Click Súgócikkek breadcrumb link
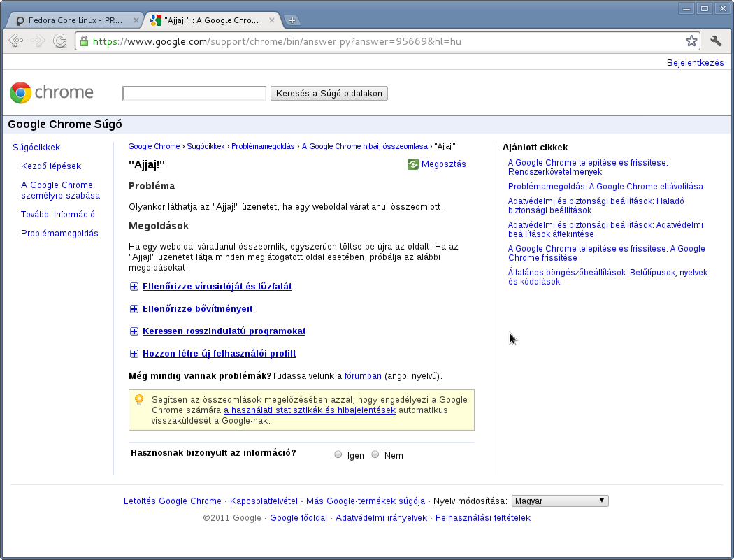The width and height of the screenshot is (734, 560). click(206, 147)
